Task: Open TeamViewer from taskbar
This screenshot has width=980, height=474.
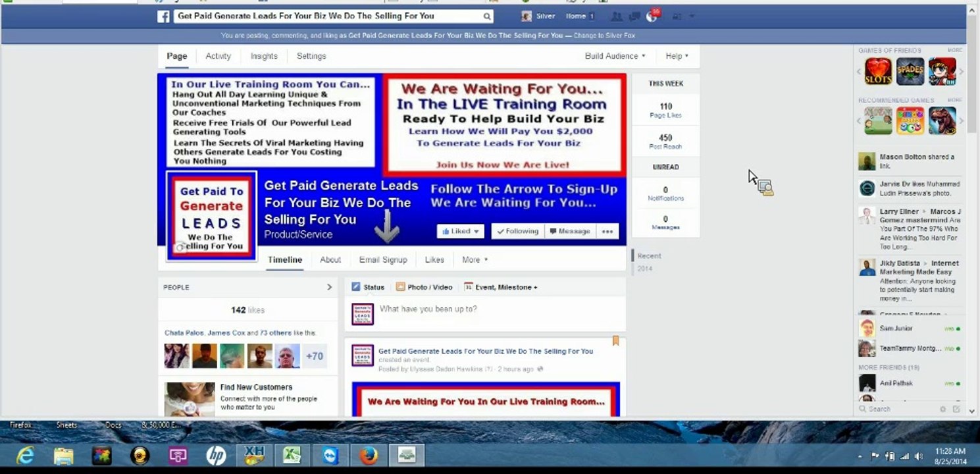Action: coord(330,455)
